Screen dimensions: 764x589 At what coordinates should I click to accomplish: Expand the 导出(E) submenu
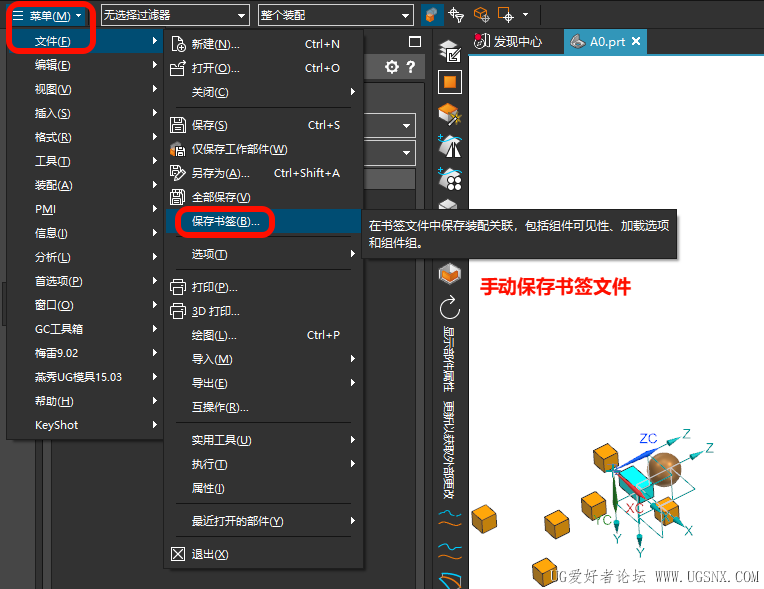coord(263,383)
